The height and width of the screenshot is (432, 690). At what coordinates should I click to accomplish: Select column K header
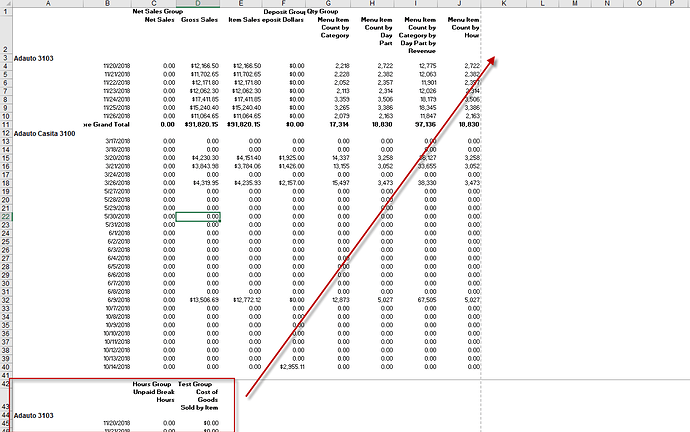(x=503, y=4)
